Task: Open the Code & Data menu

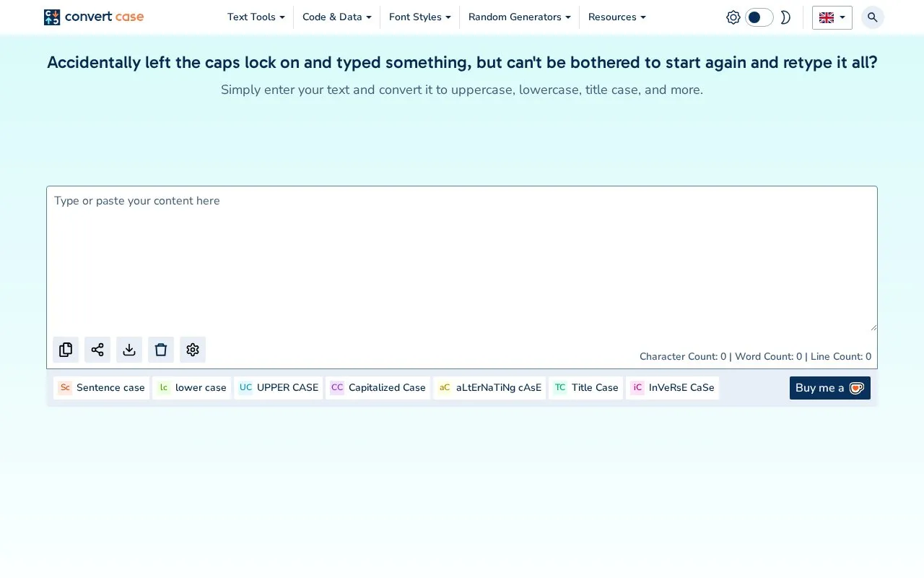Action: pos(337,17)
